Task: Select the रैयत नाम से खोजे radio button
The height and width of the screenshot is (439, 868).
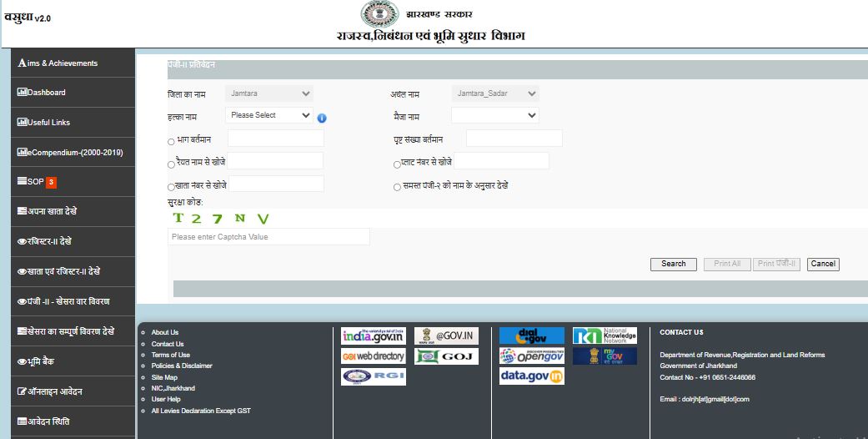Action: point(171,164)
